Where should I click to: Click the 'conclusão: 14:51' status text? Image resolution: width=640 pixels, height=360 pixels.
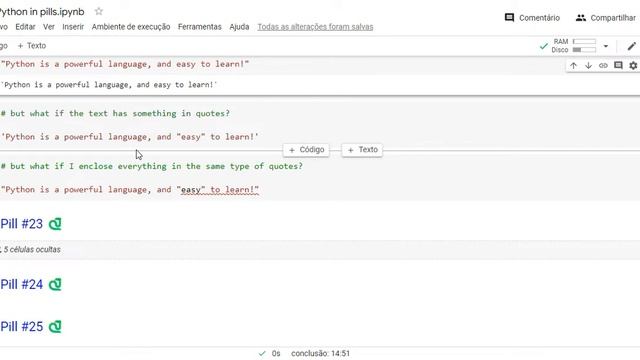pyautogui.click(x=320, y=353)
